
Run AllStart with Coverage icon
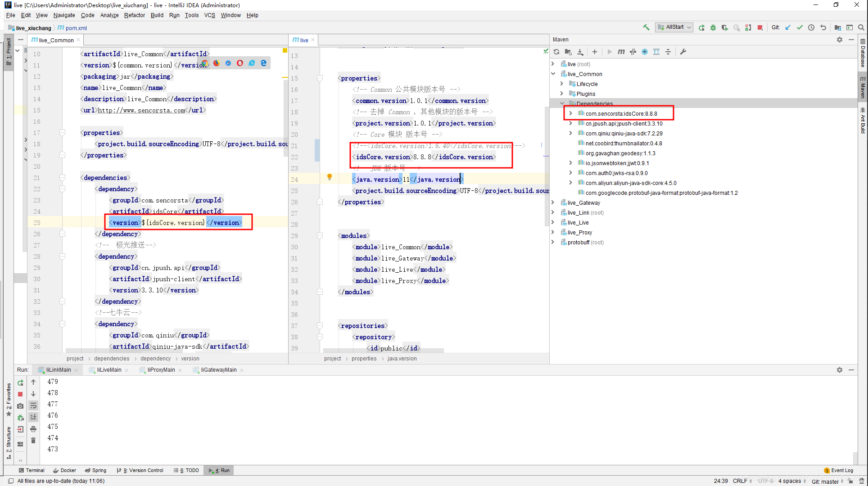[x=725, y=27]
